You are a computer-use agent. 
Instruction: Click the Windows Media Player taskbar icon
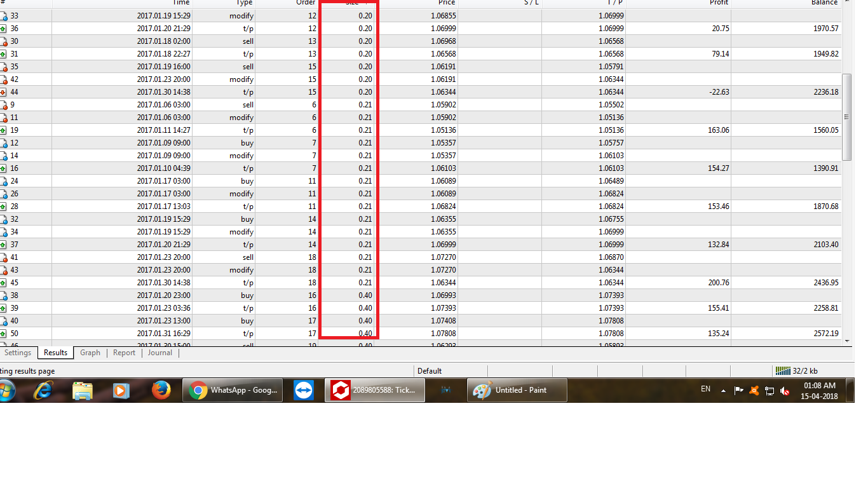[x=121, y=390]
